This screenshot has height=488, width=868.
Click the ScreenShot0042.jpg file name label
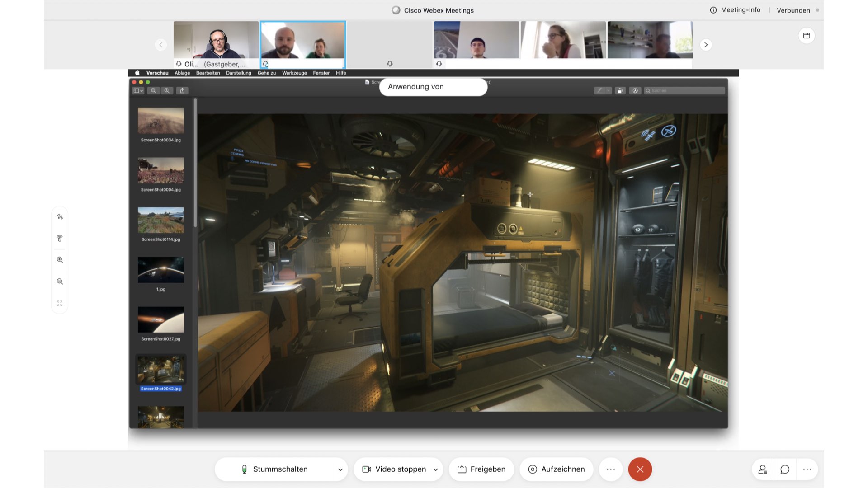pos(161,389)
